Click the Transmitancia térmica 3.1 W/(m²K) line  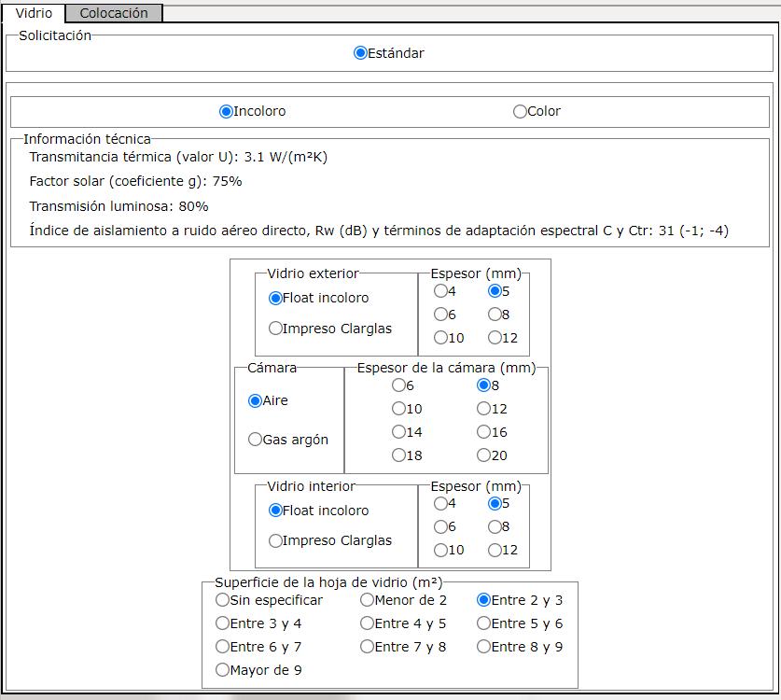point(178,157)
